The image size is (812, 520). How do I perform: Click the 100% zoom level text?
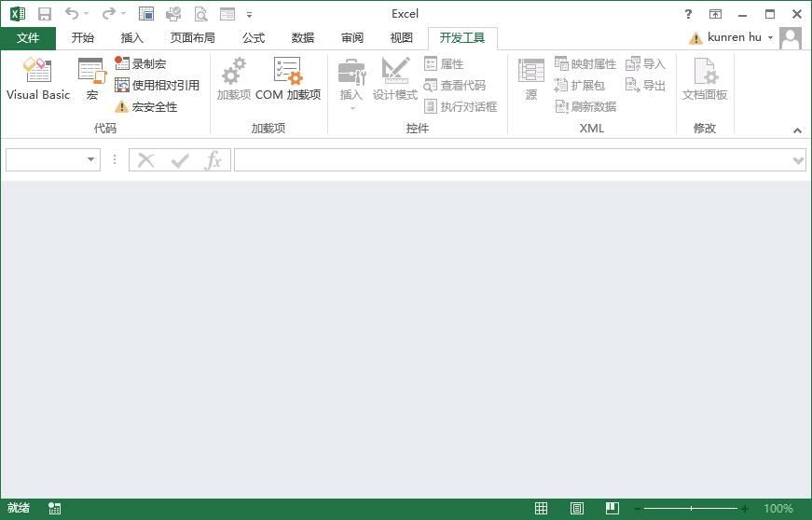[x=778, y=509]
